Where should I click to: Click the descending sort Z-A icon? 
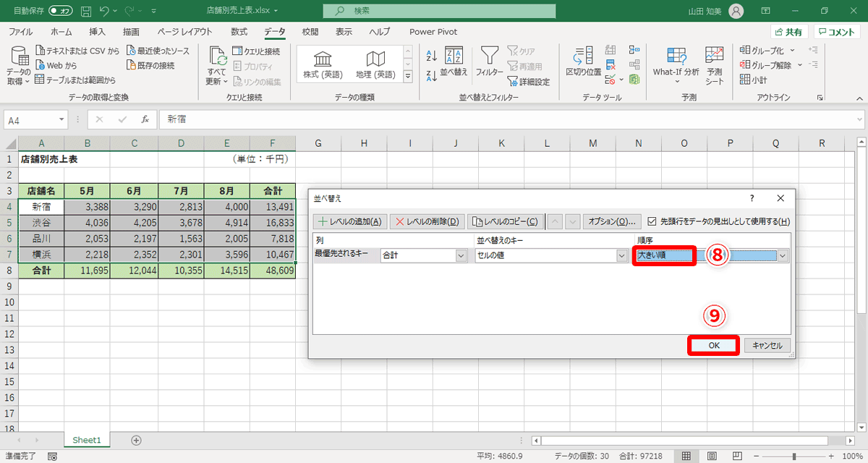432,75
